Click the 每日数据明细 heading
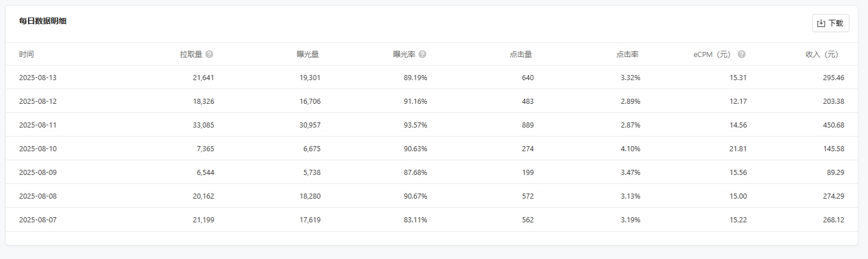The image size is (868, 259). point(43,21)
